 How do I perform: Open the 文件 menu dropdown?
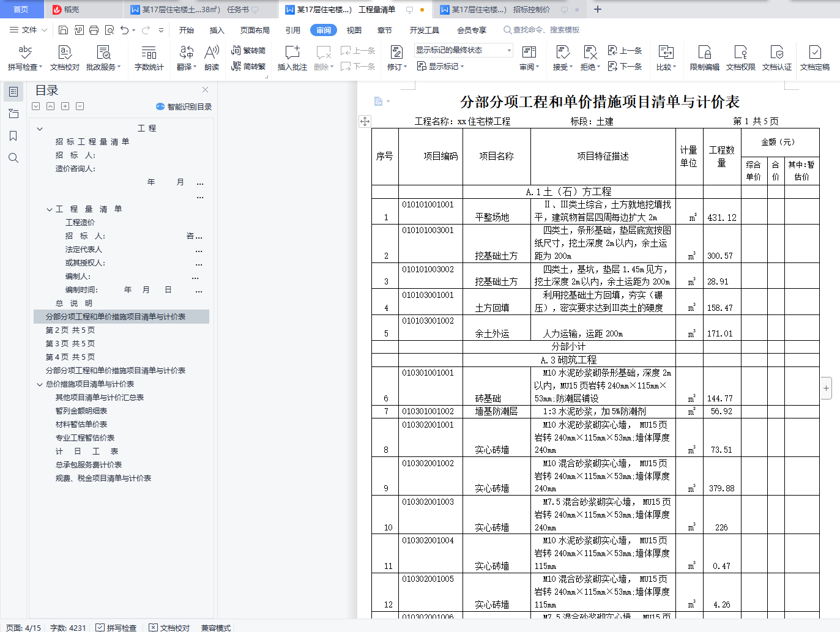(x=28, y=30)
